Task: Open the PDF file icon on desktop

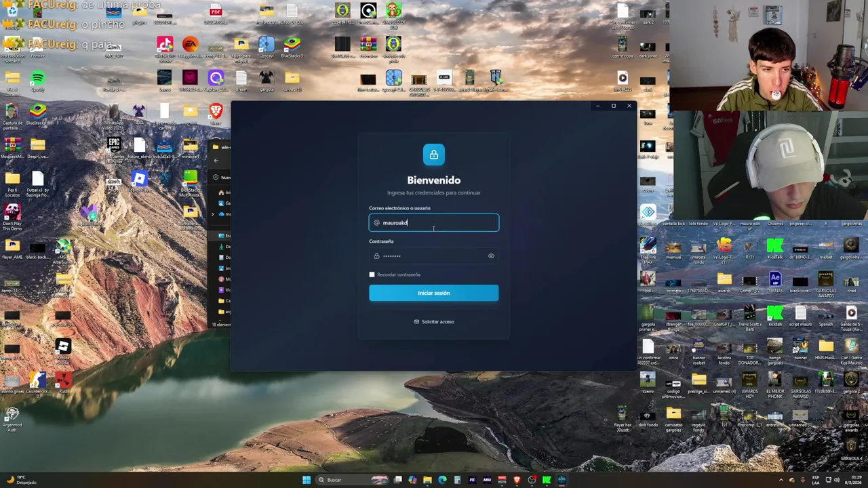Action: click(216, 15)
